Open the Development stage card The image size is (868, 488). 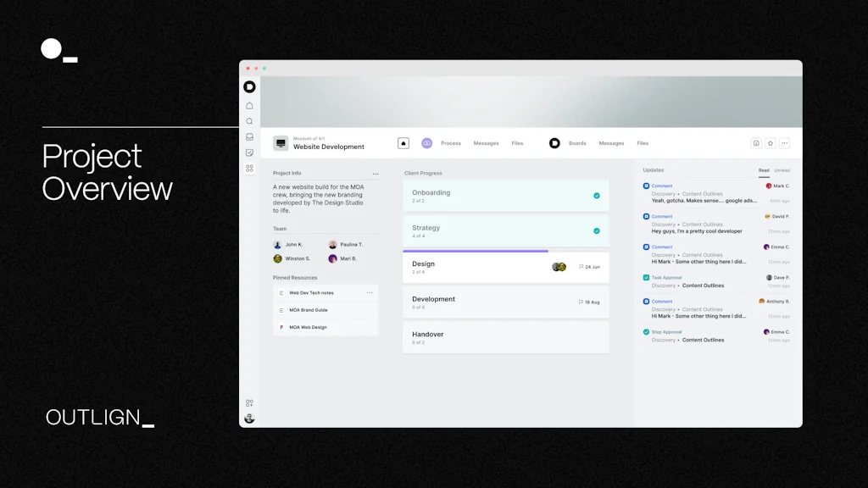[x=505, y=302]
